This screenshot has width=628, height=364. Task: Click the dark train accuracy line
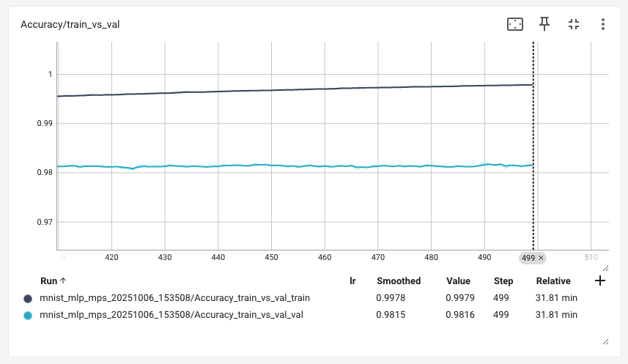point(293,90)
